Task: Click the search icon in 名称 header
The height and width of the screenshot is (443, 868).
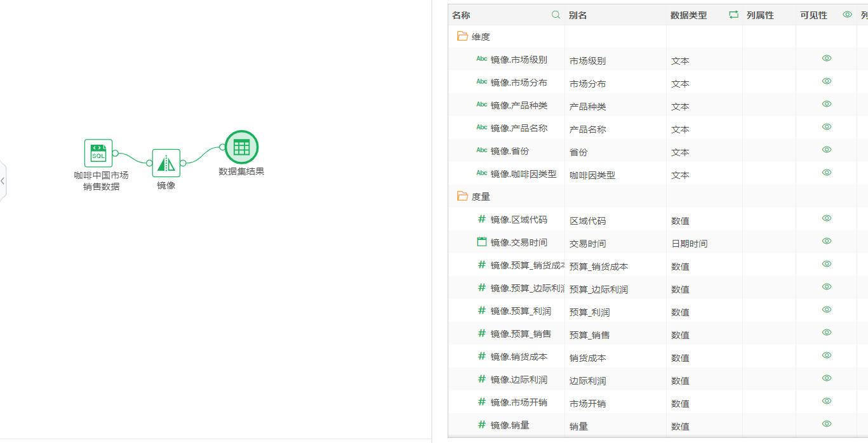Action: pos(556,15)
